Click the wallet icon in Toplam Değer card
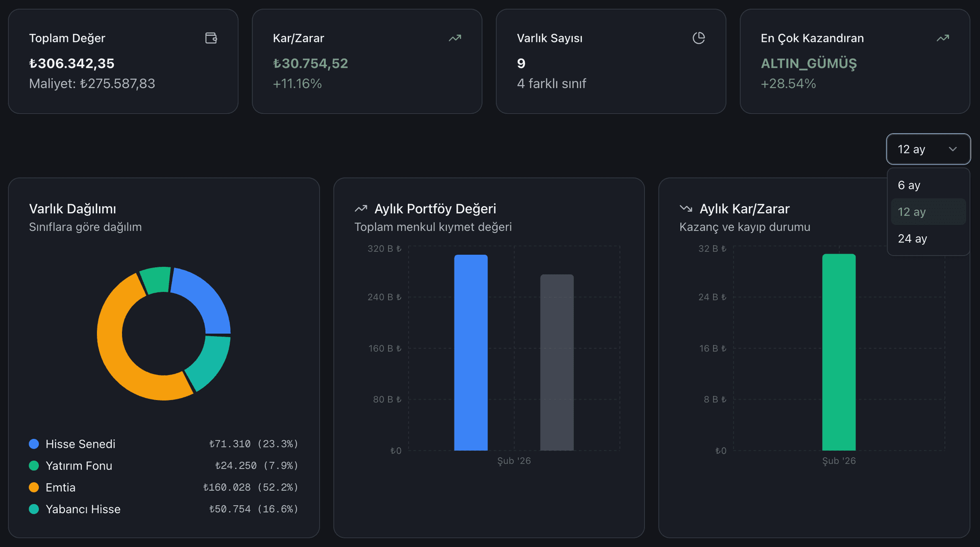 tap(211, 38)
